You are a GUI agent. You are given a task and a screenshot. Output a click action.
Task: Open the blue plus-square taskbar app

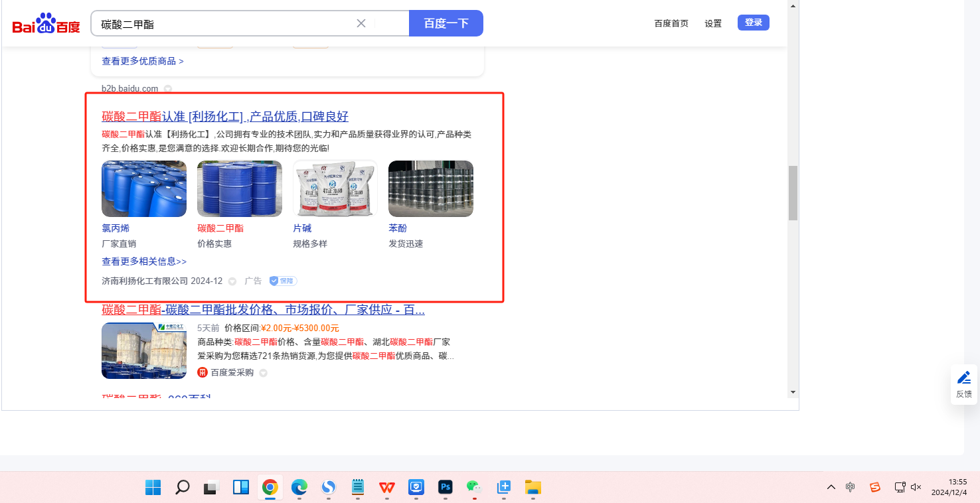click(503, 487)
